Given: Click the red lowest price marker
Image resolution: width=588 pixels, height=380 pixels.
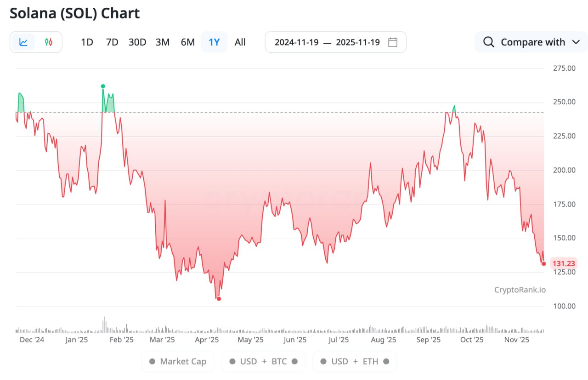Looking at the screenshot, I should [x=219, y=299].
